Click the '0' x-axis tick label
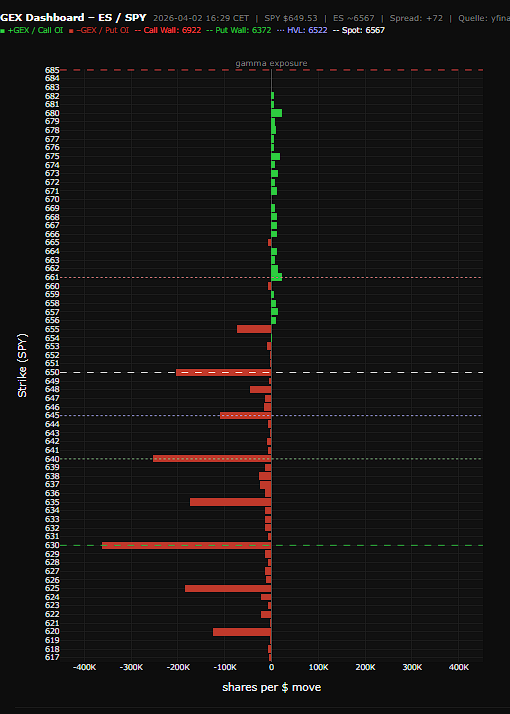The height and width of the screenshot is (714, 510). (271, 667)
